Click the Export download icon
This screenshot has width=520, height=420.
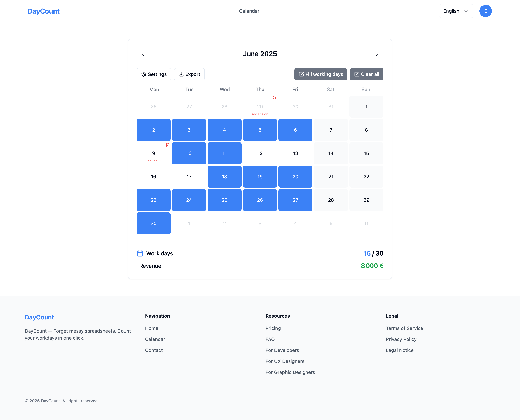[181, 74]
